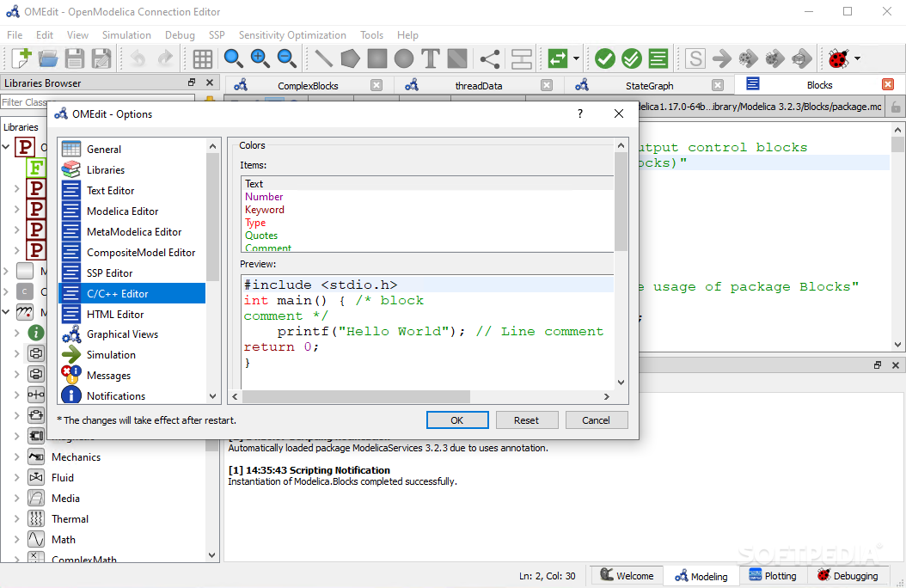Viewport: 906px width, 588px height.
Task: Open the debugger ladybug dropdown arrow
Action: tap(858, 58)
